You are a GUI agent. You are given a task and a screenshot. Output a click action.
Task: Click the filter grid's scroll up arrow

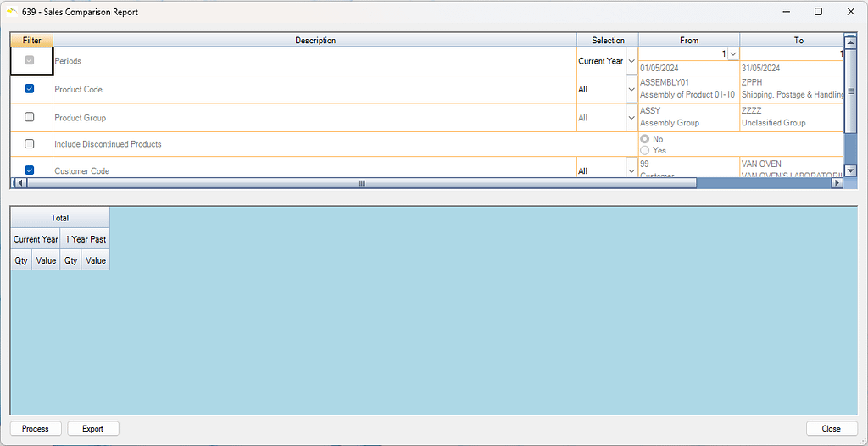click(x=850, y=40)
